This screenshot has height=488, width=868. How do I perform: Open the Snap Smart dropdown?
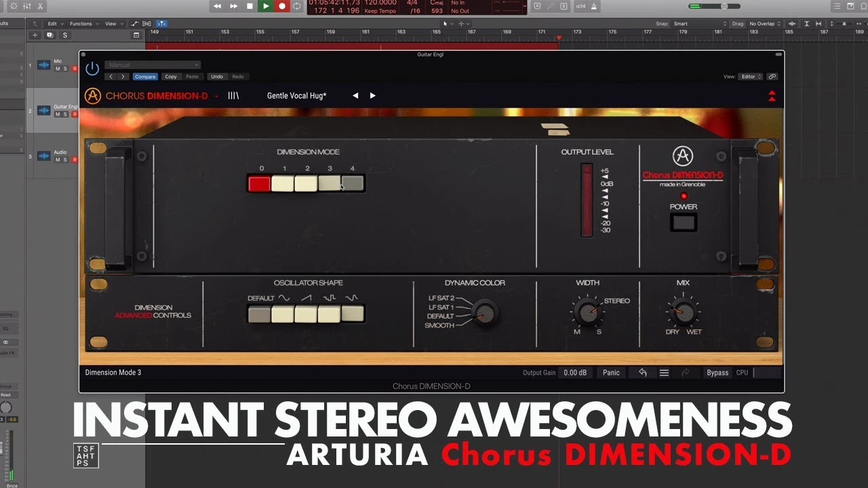699,24
